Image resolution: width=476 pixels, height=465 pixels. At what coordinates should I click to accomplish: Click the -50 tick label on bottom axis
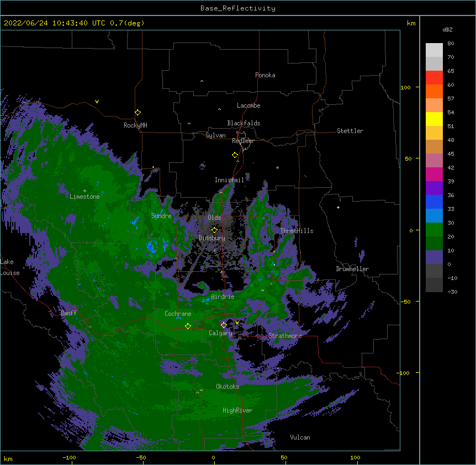tap(141, 457)
